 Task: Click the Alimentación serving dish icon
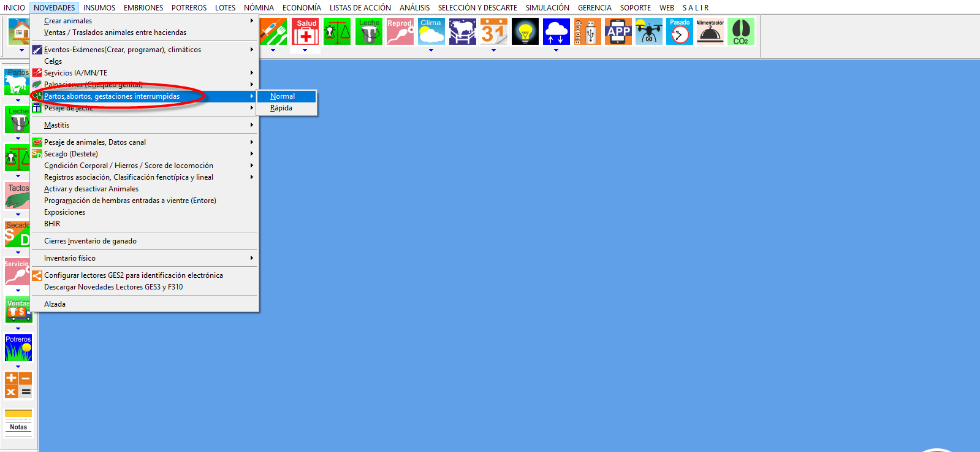(x=710, y=31)
